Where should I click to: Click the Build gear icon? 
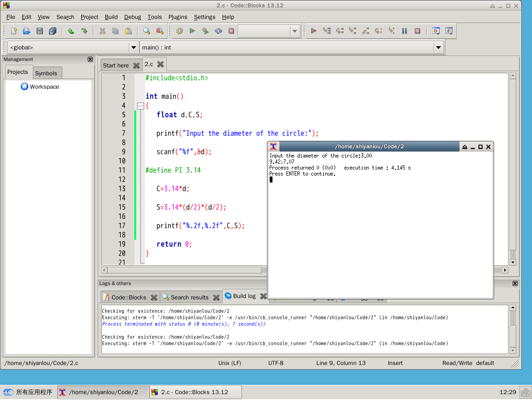(x=180, y=31)
